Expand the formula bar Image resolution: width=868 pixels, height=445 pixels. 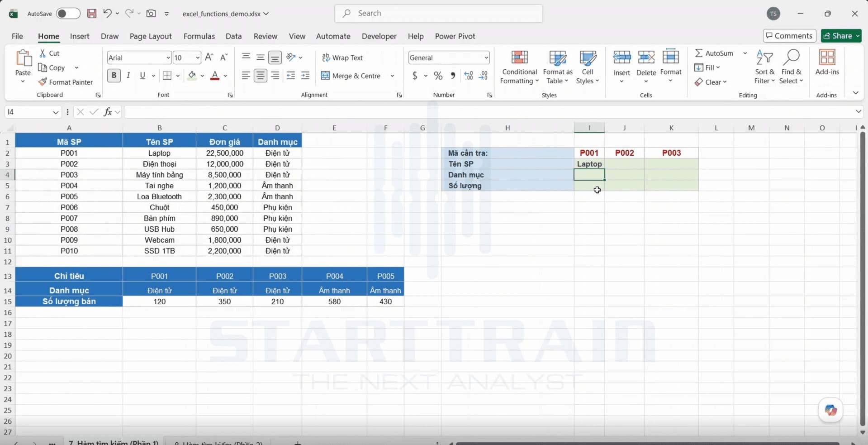(x=858, y=111)
